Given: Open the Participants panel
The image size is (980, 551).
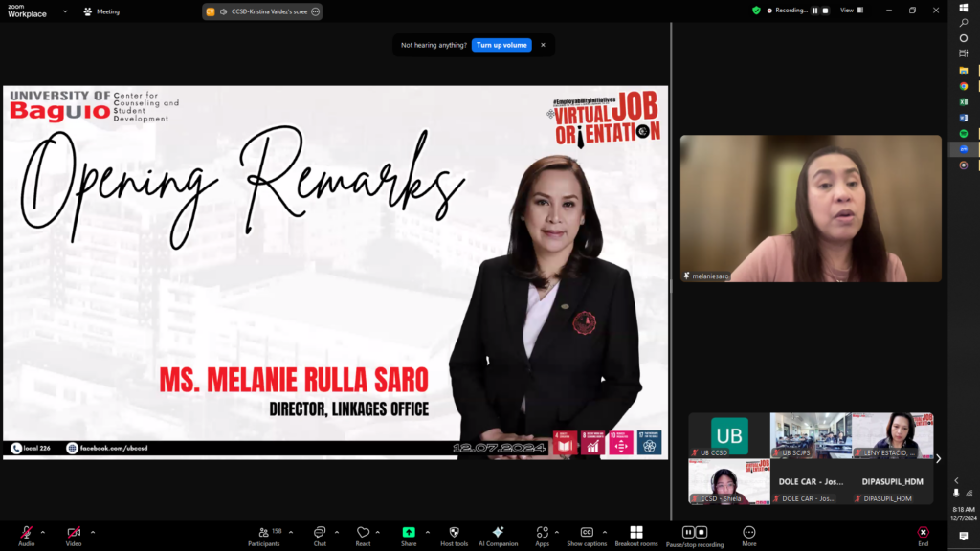Looking at the screenshot, I should click(x=264, y=536).
